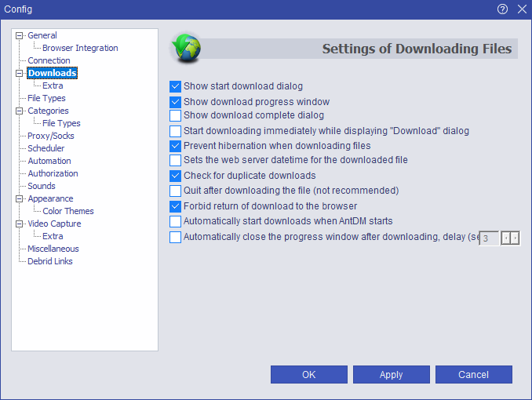This screenshot has width=532, height=400.
Task: Click the globe download icon in header
Action: [187, 48]
